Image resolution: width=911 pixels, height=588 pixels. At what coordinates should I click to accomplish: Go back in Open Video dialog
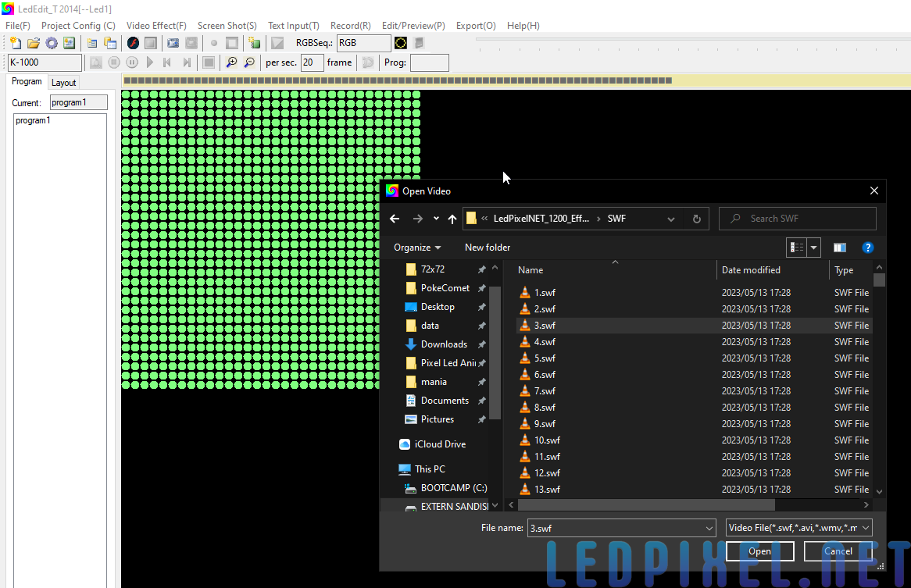395,219
